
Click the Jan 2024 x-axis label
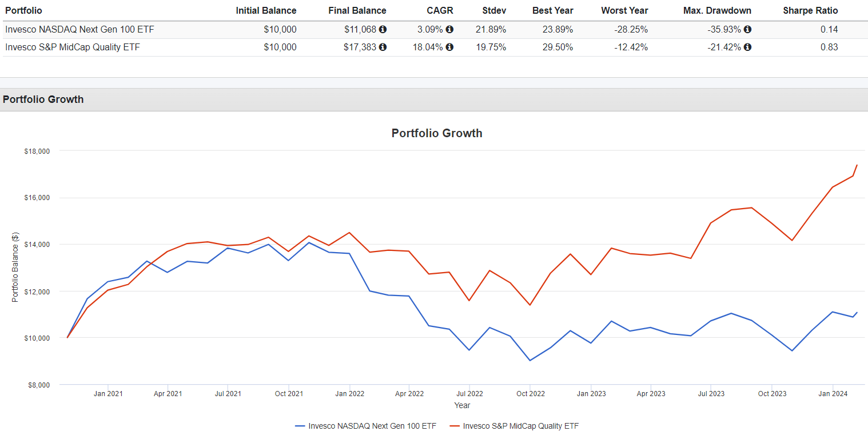[x=833, y=394]
